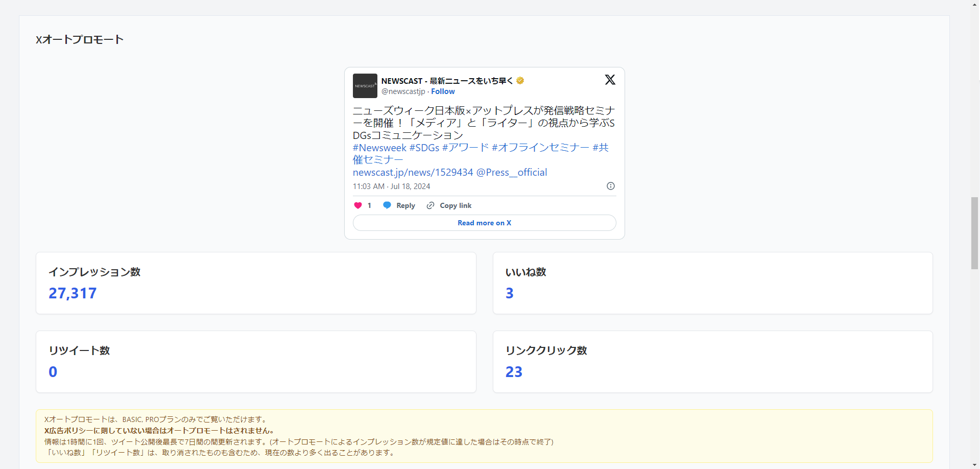Click the Read more on X button
Image resolution: width=980 pixels, height=469 pixels.
tap(484, 223)
